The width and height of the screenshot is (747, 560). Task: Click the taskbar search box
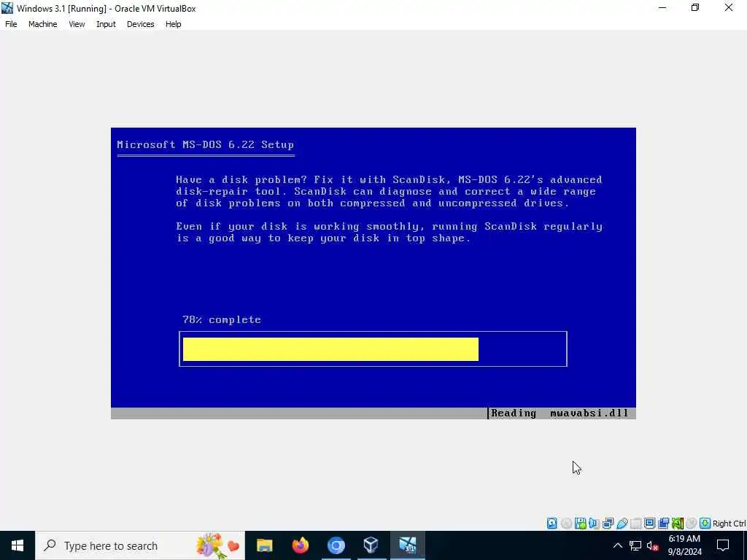(x=140, y=545)
